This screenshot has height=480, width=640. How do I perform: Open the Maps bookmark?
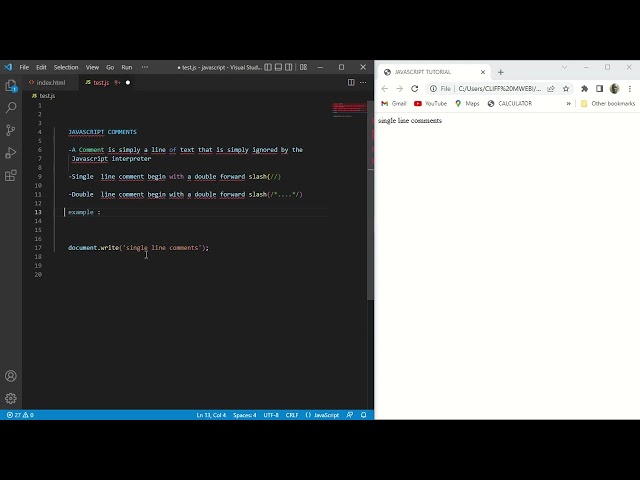[467, 104]
